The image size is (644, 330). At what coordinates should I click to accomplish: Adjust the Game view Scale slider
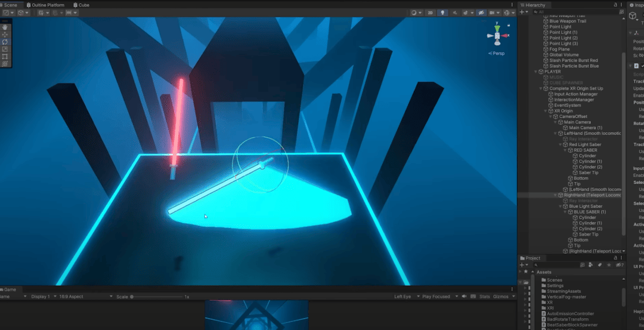click(156, 297)
